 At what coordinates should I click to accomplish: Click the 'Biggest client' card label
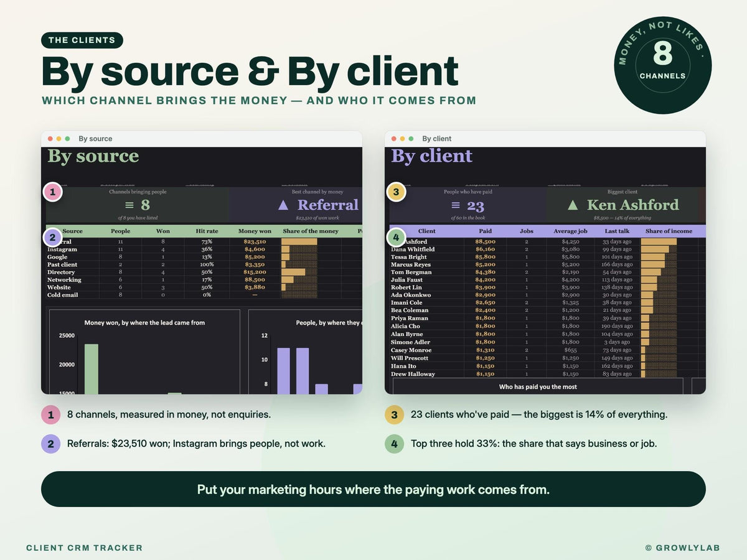coord(622,192)
